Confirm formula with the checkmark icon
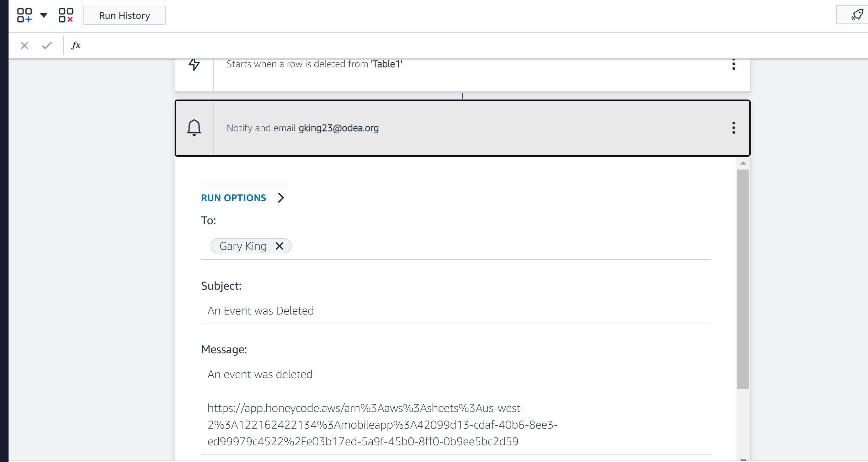868x462 pixels. [x=47, y=45]
